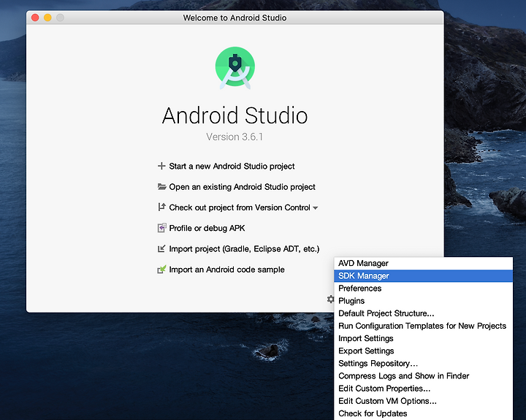Choose Export Settings menu item

click(423, 351)
